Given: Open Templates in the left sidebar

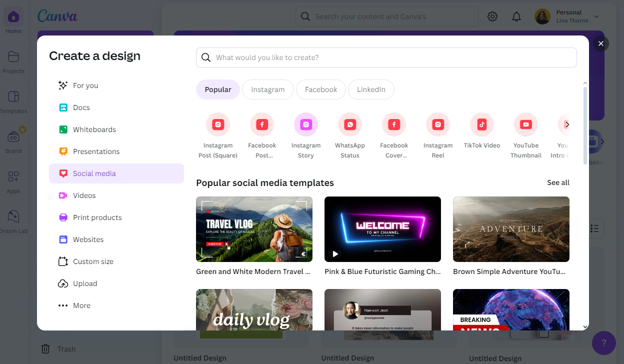Looking at the screenshot, I should coord(13,97).
